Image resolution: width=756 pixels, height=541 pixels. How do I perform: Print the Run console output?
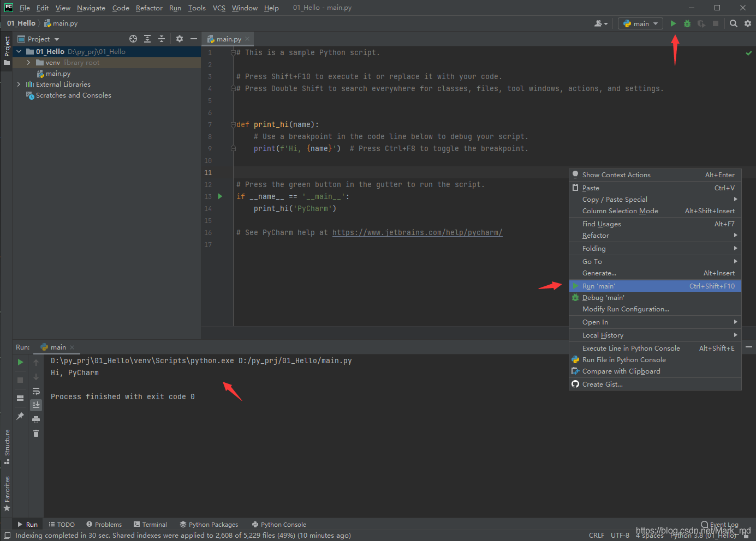tap(36, 419)
